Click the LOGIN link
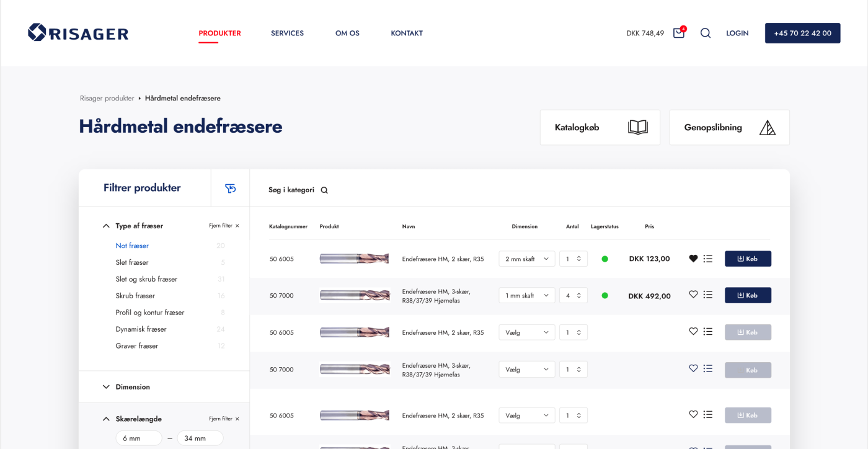Viewport: 868px width, 449px height. pos(737,33)
